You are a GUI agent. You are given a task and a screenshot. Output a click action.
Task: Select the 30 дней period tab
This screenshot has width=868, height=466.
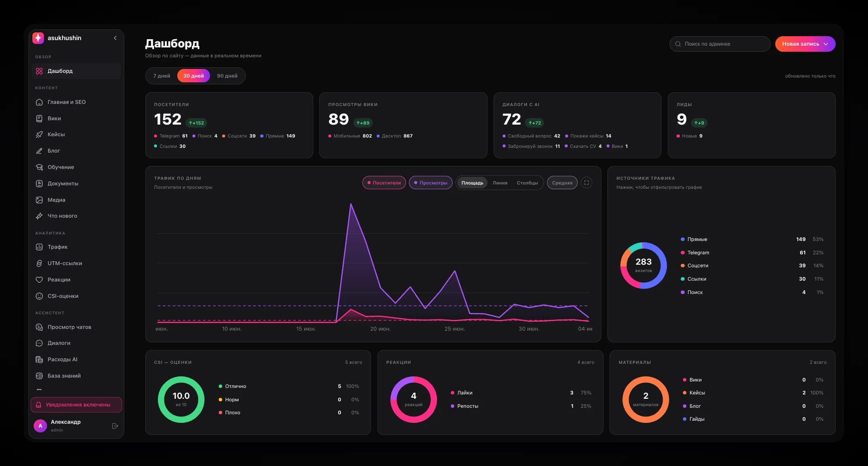point(194,76)
